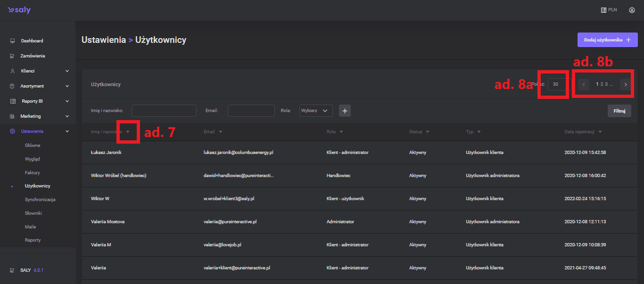Image resolution: width=644 pixels, height=284 pixels.
Task: Click the Zamówienia cart icon in sidebar
Action: point(13,56)
